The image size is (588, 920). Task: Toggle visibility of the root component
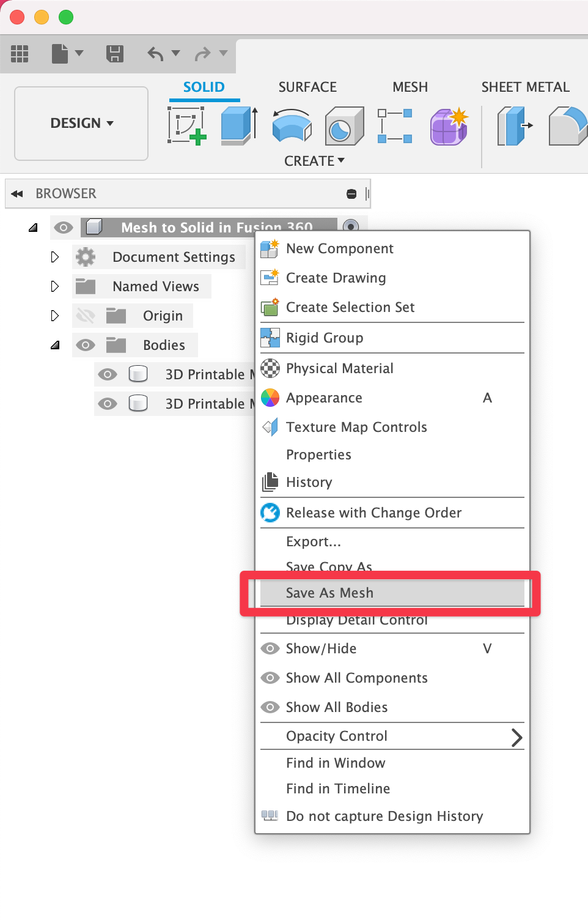tap(64, 228)
